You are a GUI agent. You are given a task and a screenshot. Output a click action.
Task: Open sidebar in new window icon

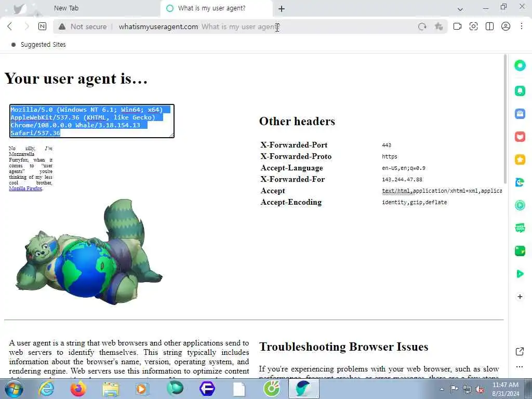(520, 352)
